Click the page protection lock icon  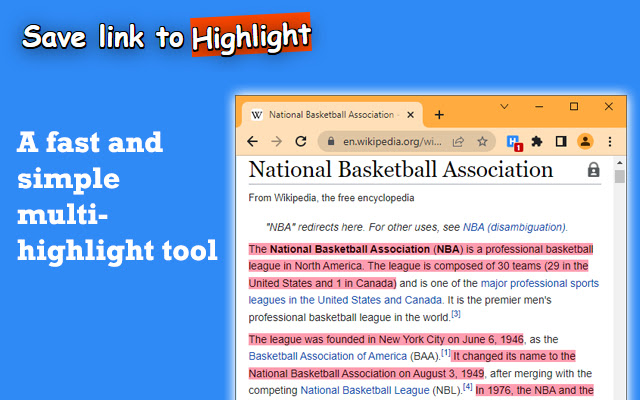pos(593,169)
